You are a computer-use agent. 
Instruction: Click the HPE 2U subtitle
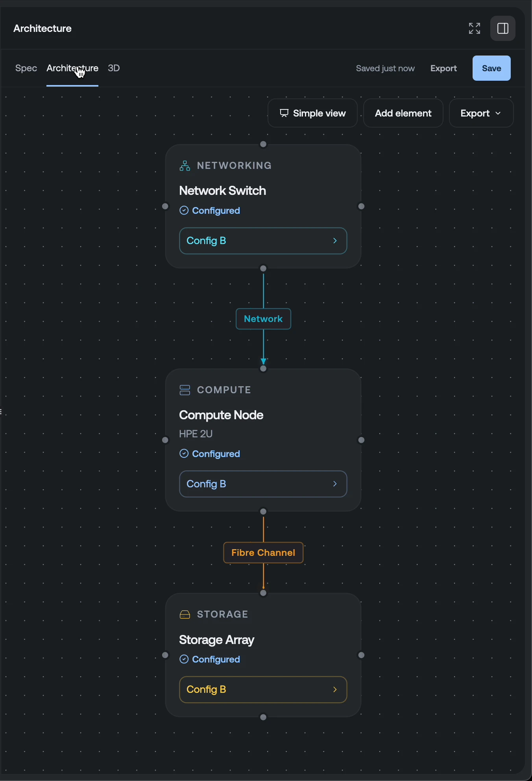(196, 434)
